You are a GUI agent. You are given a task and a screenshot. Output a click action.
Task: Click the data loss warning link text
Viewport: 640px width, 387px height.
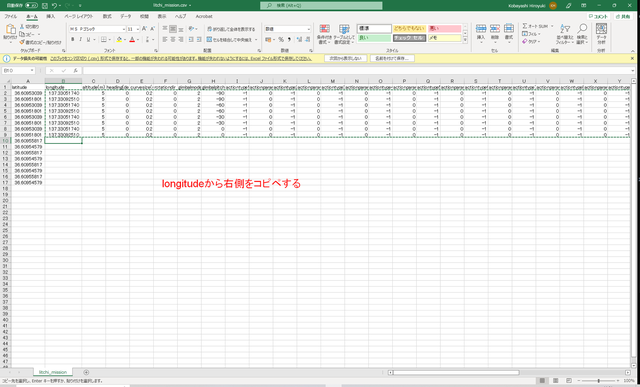(181, 59)
